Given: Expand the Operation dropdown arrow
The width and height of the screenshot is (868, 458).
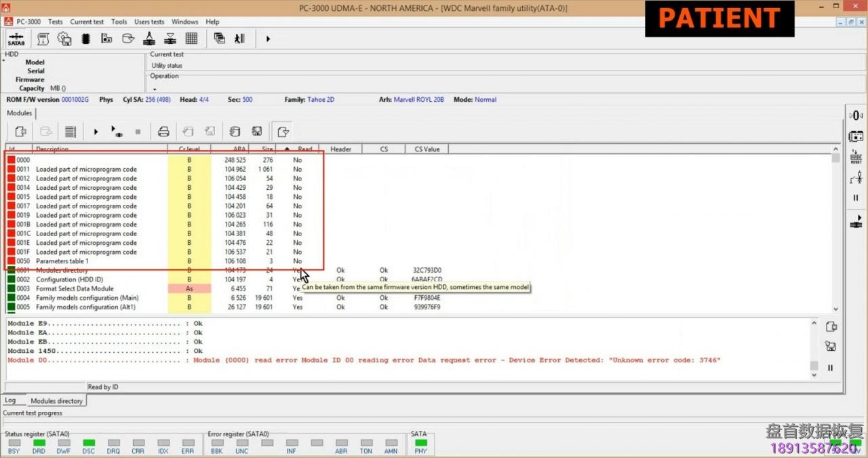Looking at the screenshot, I should [x=154, y=89].
